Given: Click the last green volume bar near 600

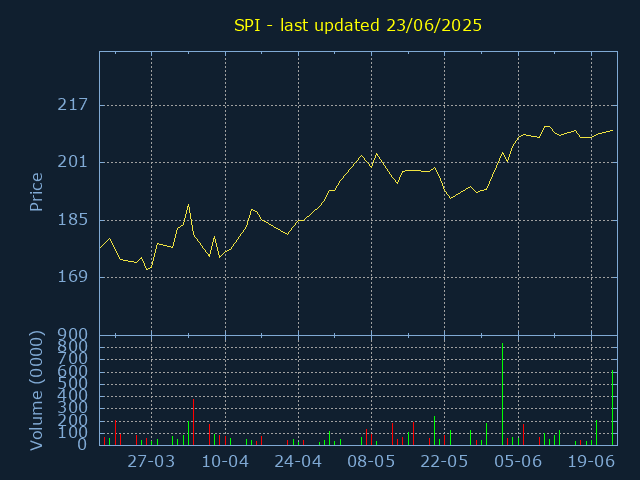Looking at the screenshot, I should coord(613,407).
